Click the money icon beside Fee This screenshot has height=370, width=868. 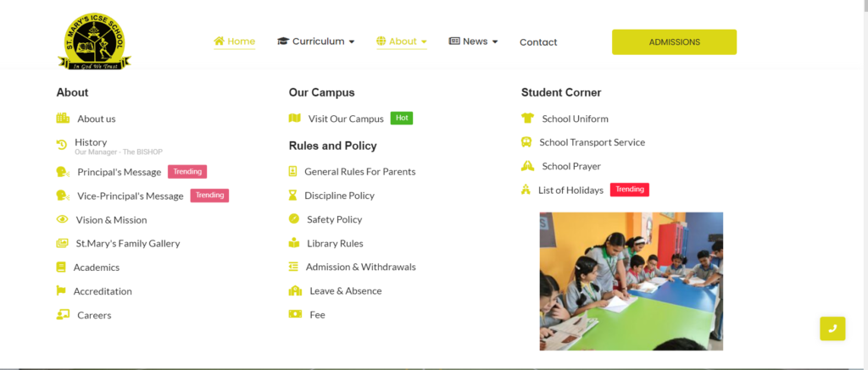(x=295, y=315)
